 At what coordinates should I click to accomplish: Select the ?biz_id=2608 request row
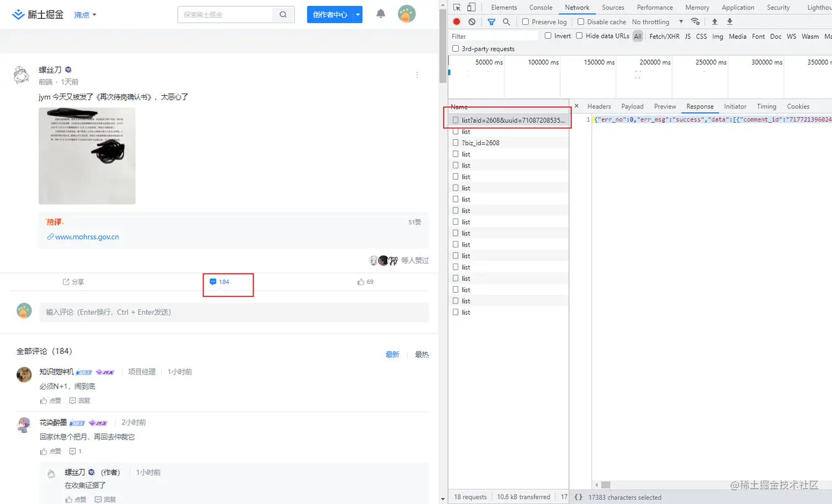point(508,143)
